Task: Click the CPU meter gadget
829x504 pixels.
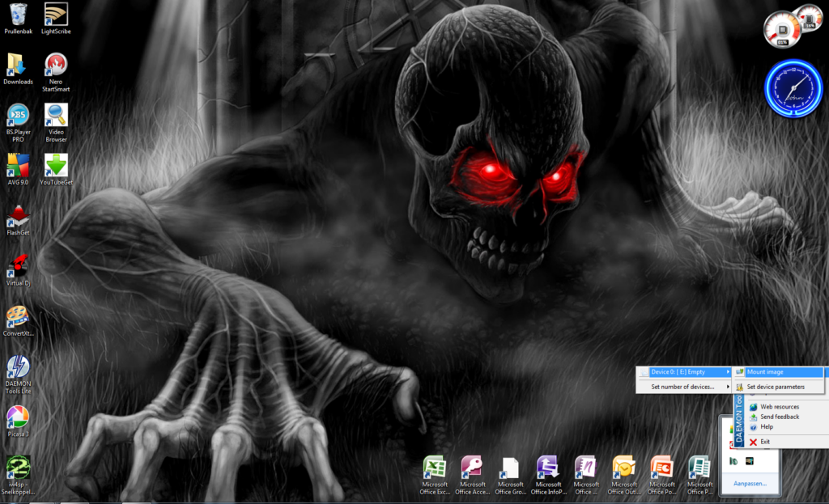Action: 782,30
